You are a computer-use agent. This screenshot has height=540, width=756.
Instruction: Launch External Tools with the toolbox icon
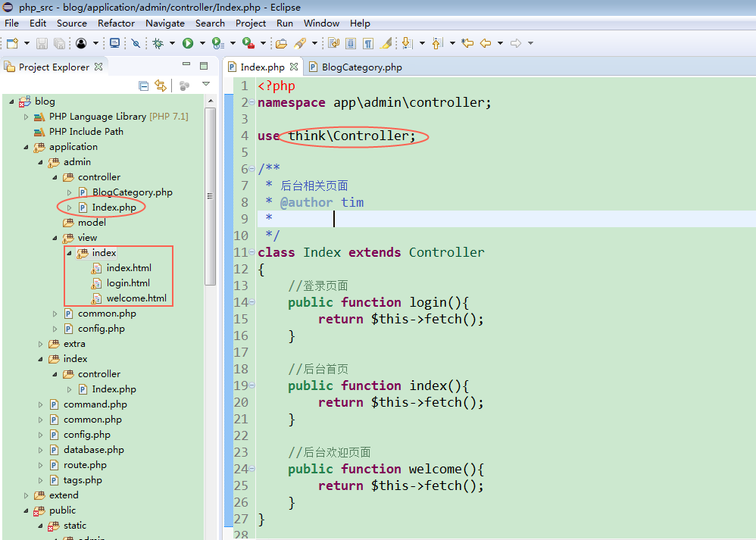248,43
